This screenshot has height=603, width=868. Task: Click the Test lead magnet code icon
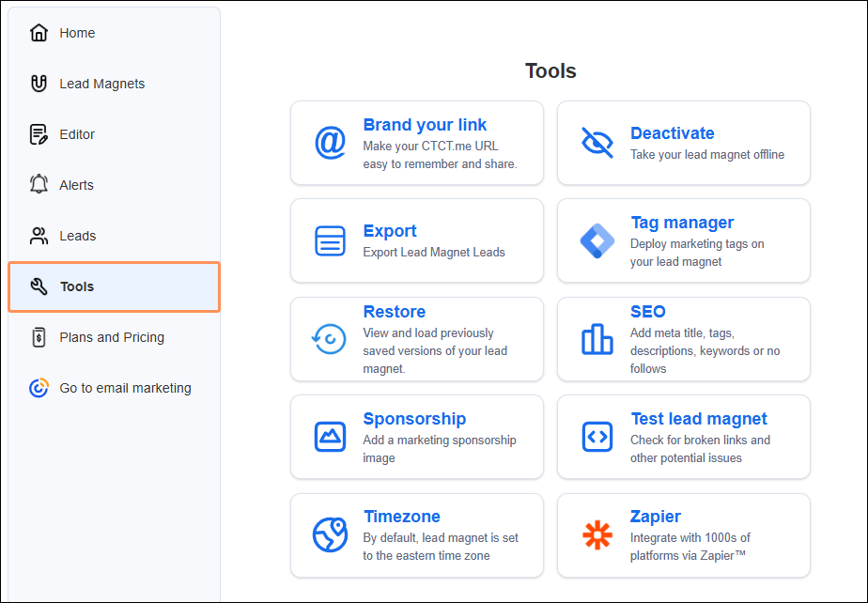(597, 437)
